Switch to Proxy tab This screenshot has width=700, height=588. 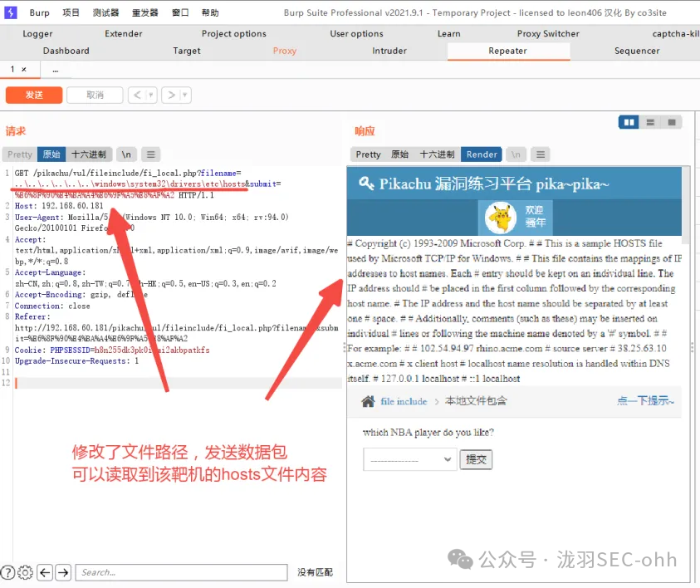point(285,51)
